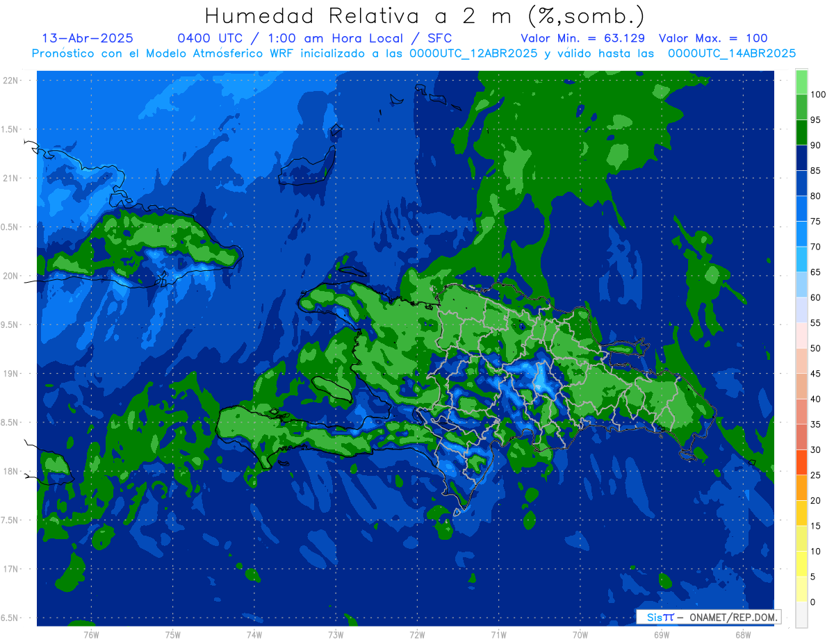Screen dimensions: 834x644
Task: Click the '20N' latitude label
Action: [x=12, y=276]
